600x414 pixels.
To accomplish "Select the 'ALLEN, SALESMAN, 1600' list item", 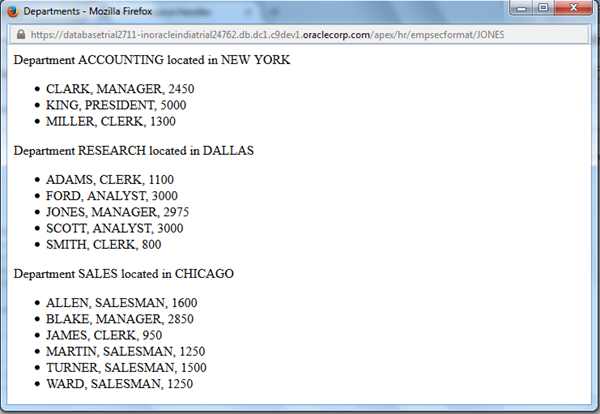I will point(122,303).
